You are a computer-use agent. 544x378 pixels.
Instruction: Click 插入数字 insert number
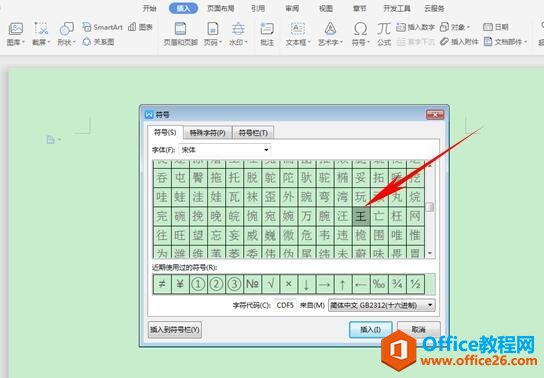[415, 27]
